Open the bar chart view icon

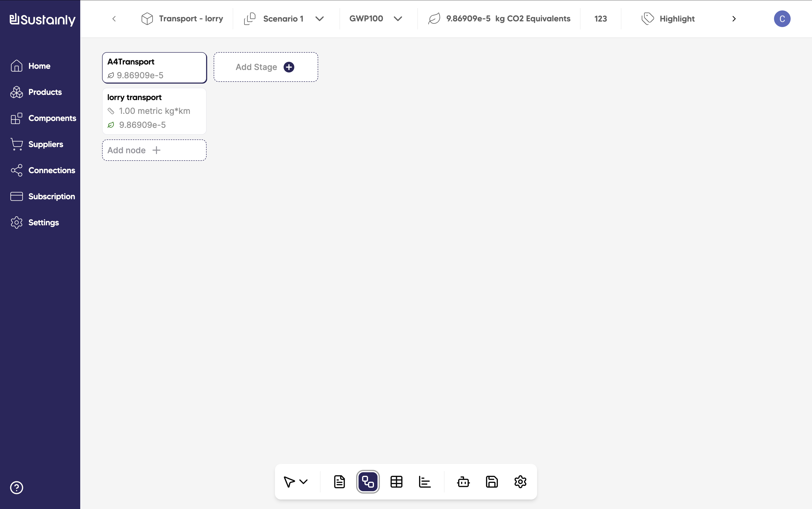pyautogui.click(x=425, y=482)
